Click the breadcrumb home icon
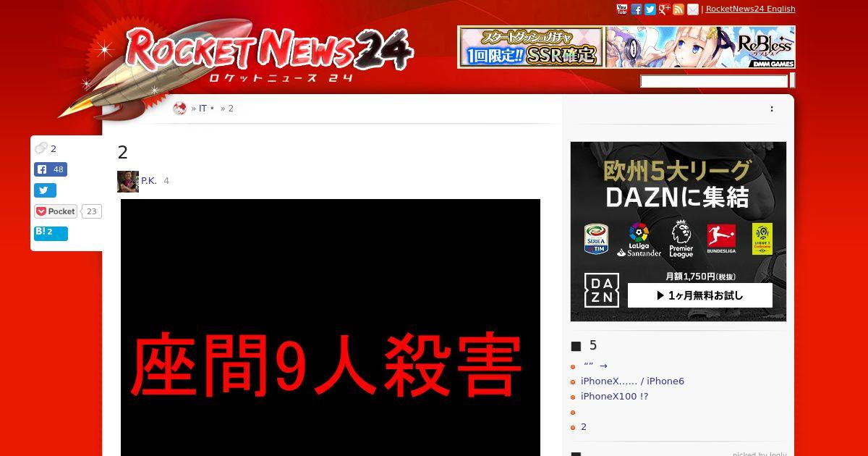 pos(180,108)
